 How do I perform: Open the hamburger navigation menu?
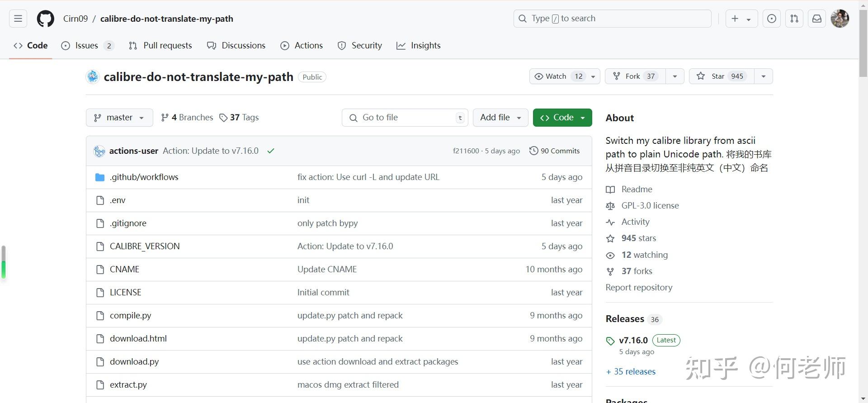pyautogui.click(x=18, y=19)
